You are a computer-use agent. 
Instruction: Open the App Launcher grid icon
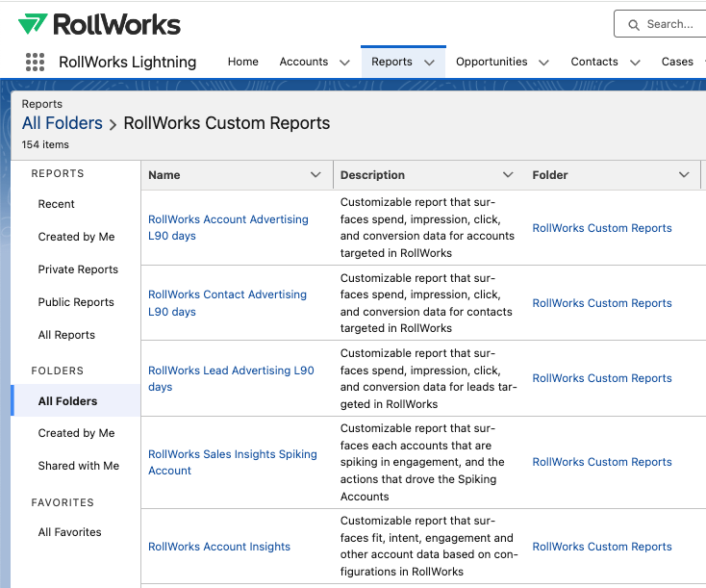pyautogui.click(x=36, y=62)
